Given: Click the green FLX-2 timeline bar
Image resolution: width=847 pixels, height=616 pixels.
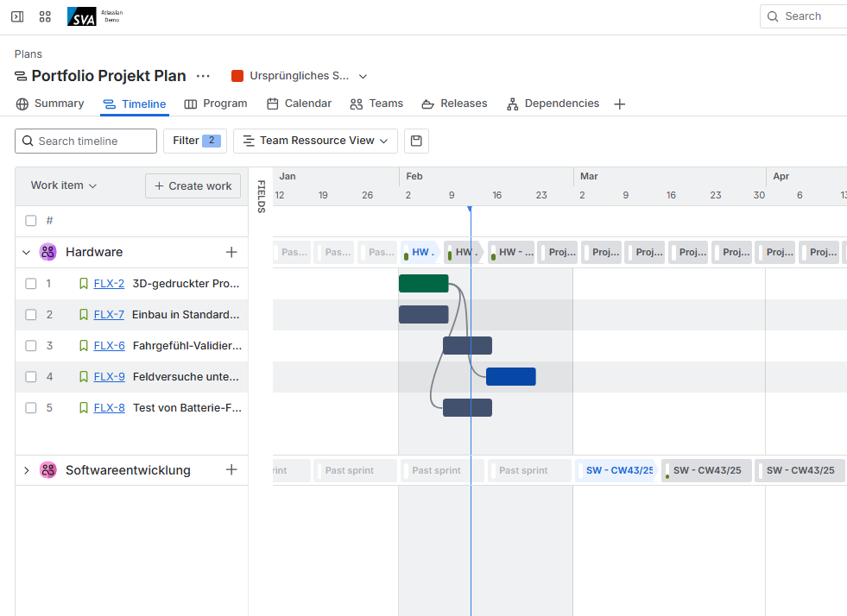Looking at the screenshot, I should 423,283.
